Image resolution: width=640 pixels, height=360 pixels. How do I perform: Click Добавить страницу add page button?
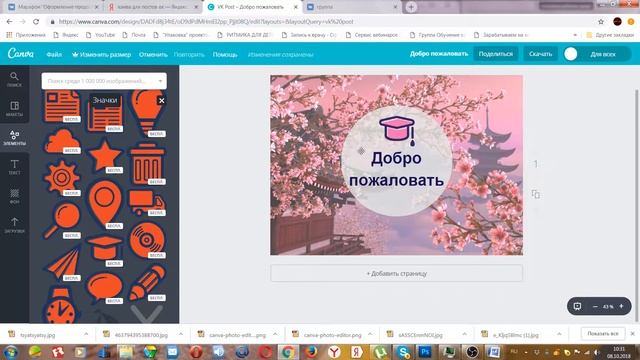click(396, 273)
